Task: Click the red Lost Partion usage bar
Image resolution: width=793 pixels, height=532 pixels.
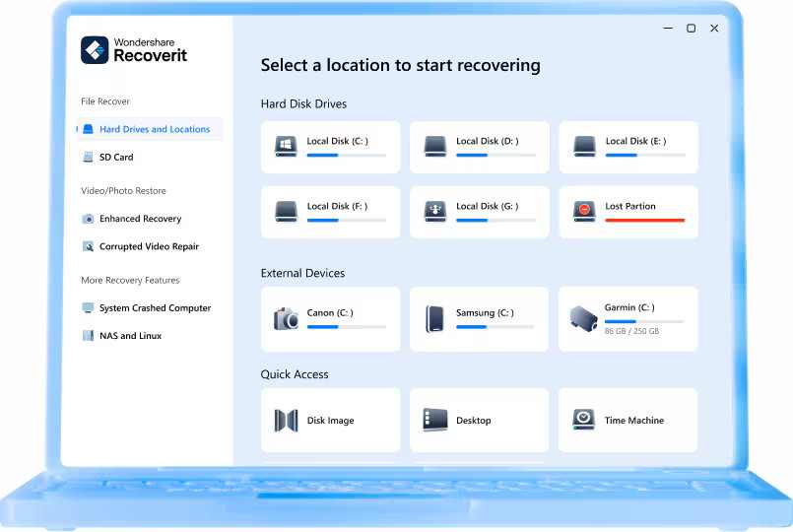Action: [x=645, y=221]
